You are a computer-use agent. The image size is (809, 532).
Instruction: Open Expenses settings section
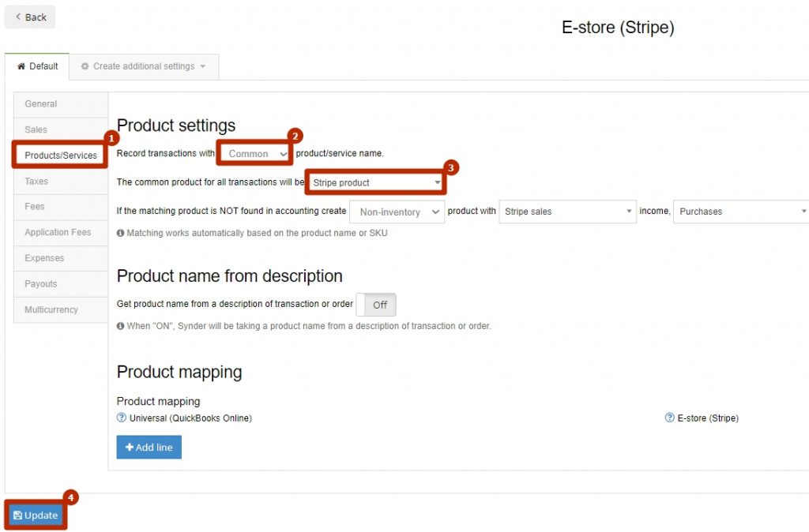click(61, 258)
